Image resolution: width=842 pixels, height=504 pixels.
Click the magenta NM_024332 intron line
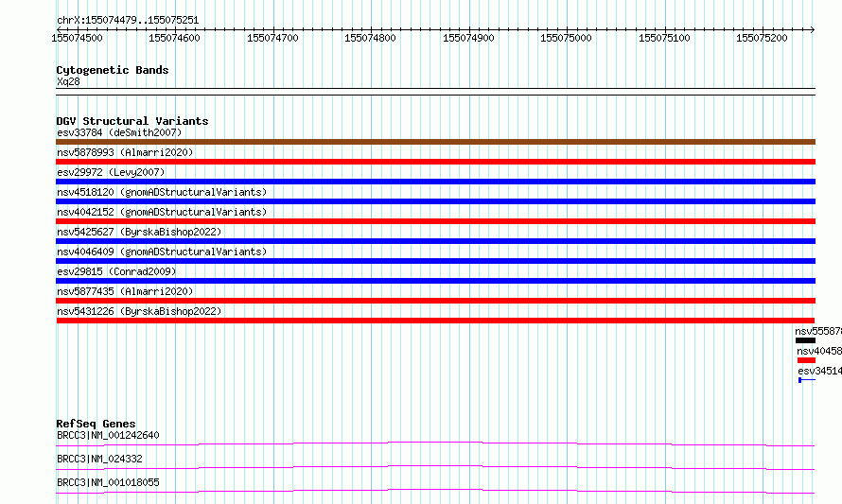click(435, 467)
